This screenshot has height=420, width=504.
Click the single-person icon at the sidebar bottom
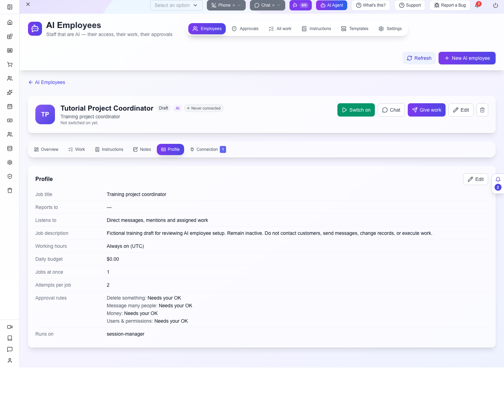point(10,360)
